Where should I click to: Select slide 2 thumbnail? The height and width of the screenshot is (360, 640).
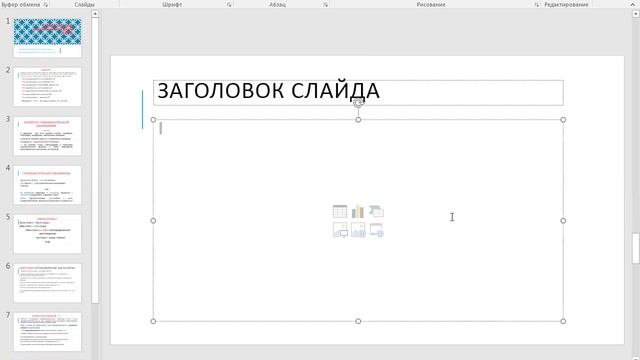click(47, 87)
